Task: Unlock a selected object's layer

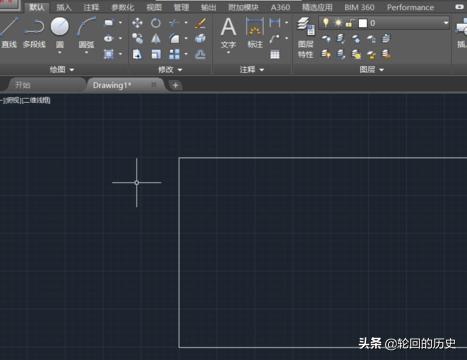Action: click(371, 54)
